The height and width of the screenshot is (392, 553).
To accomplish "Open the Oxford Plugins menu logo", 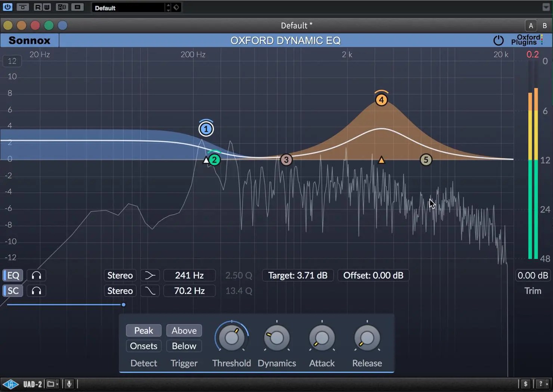I will tap(527, 40).
